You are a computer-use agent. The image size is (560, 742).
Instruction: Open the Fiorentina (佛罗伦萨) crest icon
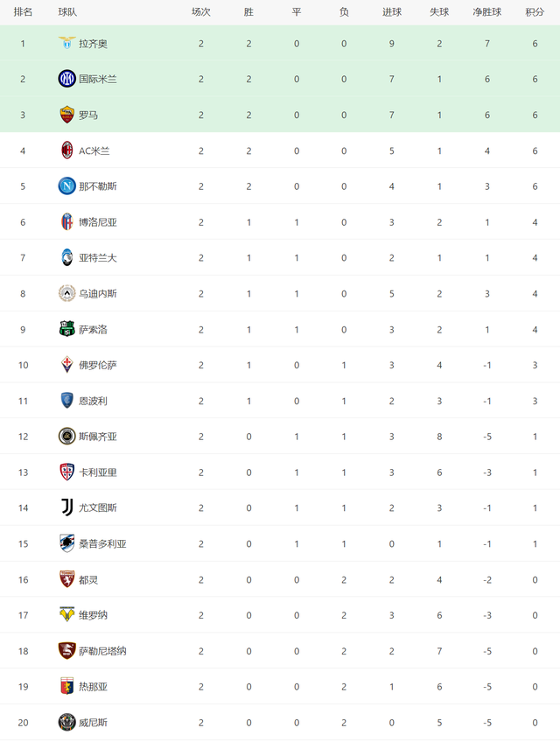(x=66, y=365)
